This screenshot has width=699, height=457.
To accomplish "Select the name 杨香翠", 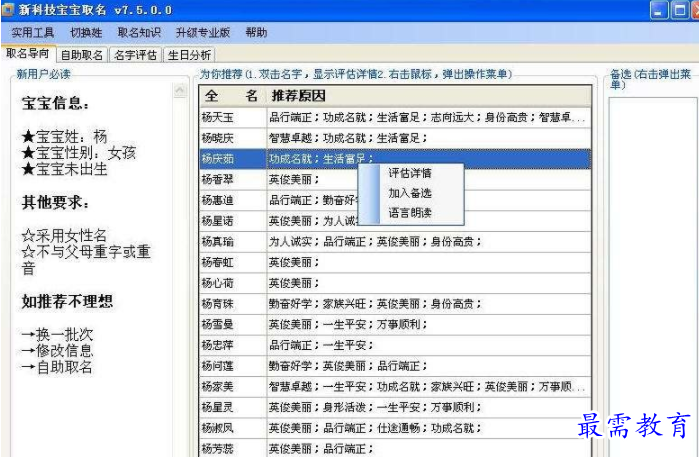I will (218, 179).
